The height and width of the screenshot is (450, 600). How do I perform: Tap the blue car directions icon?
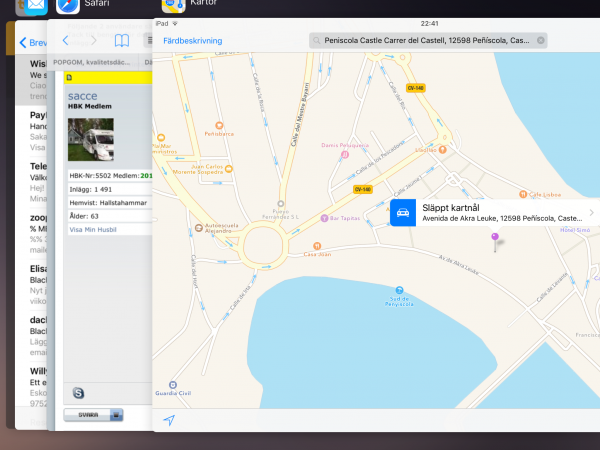click(403, 212)
